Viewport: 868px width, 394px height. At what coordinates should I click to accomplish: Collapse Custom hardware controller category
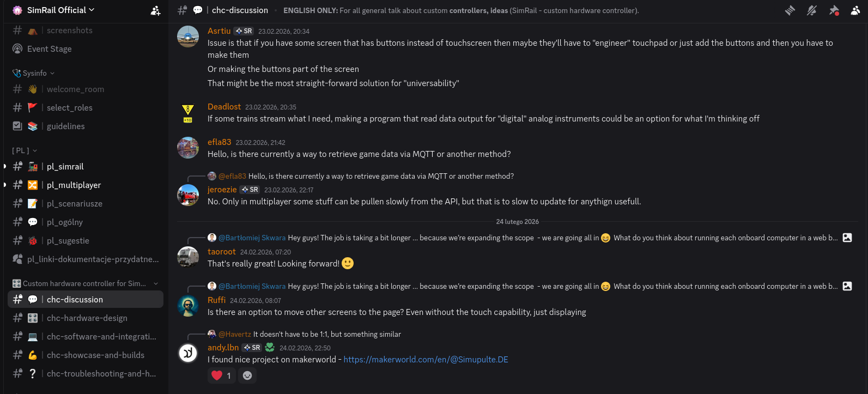84,283
